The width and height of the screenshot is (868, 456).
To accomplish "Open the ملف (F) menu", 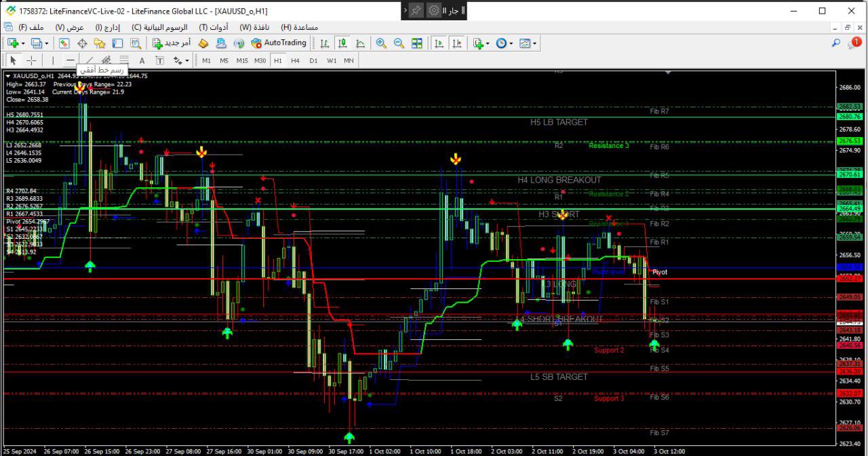I will click(31, 27).
